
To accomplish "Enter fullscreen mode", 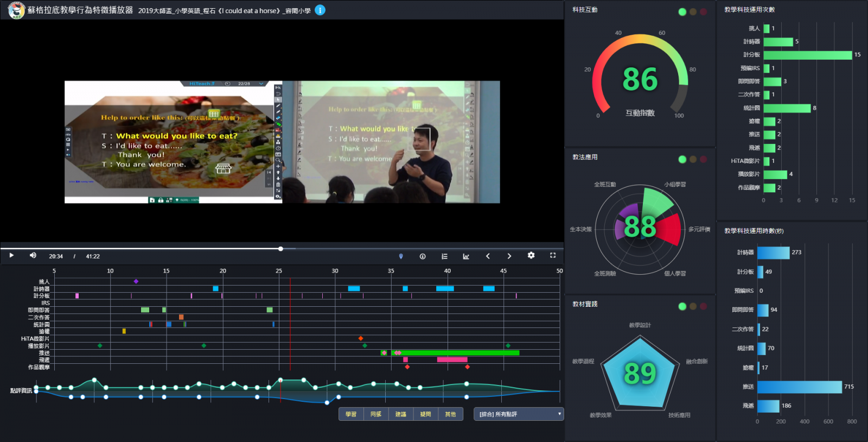I will point(553,255).
